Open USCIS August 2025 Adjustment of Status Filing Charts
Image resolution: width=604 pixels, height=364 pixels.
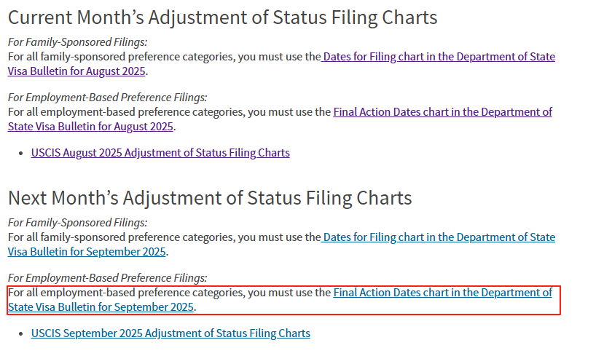(x=160, y=153)
